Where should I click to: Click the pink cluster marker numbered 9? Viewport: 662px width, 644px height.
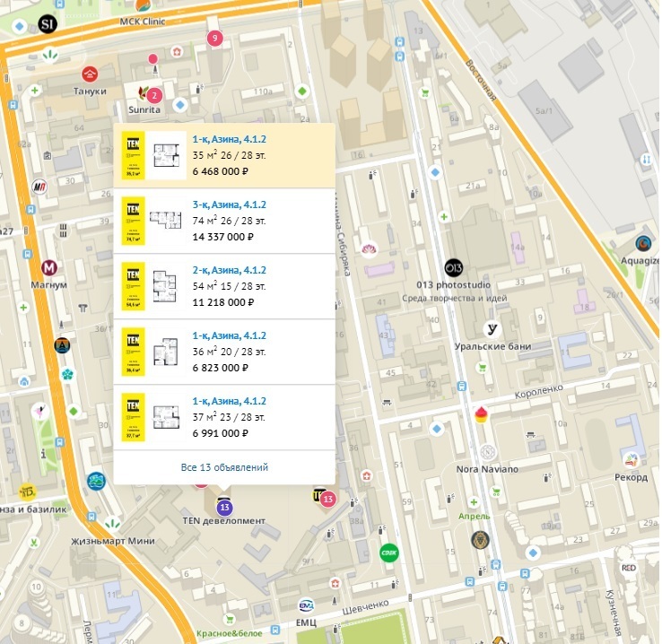click(x=213, y=39)
